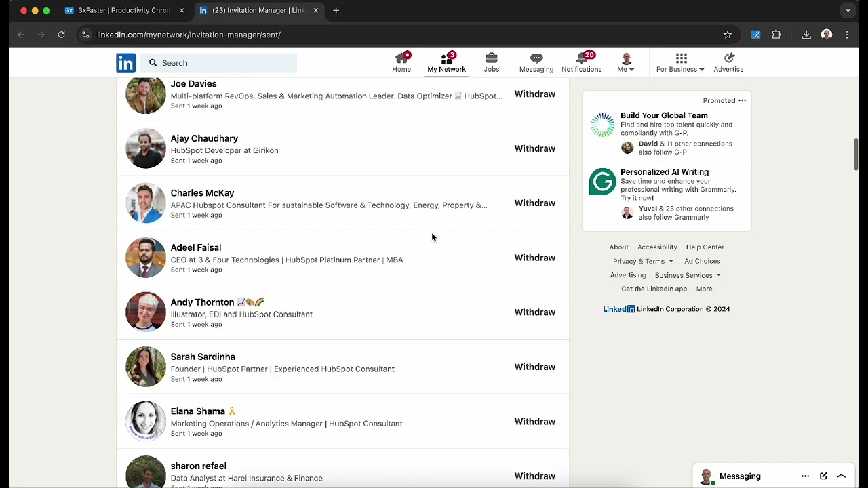Open Ajay Chaudhary profile name
The height and width of the screenshot is (488, 868).
204,138
